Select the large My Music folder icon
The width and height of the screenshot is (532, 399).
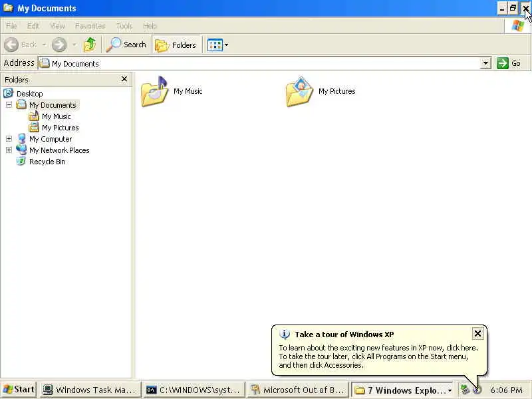(x=155, y=91)
